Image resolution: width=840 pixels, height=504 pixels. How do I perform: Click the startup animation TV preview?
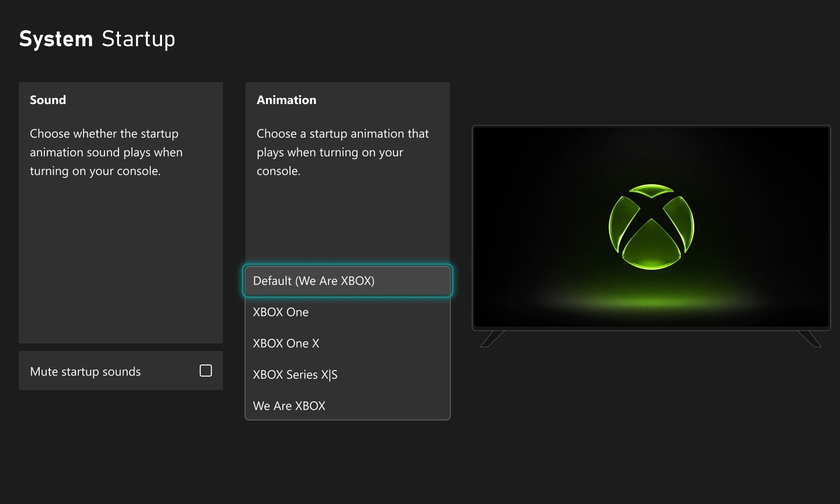[651, 228]
